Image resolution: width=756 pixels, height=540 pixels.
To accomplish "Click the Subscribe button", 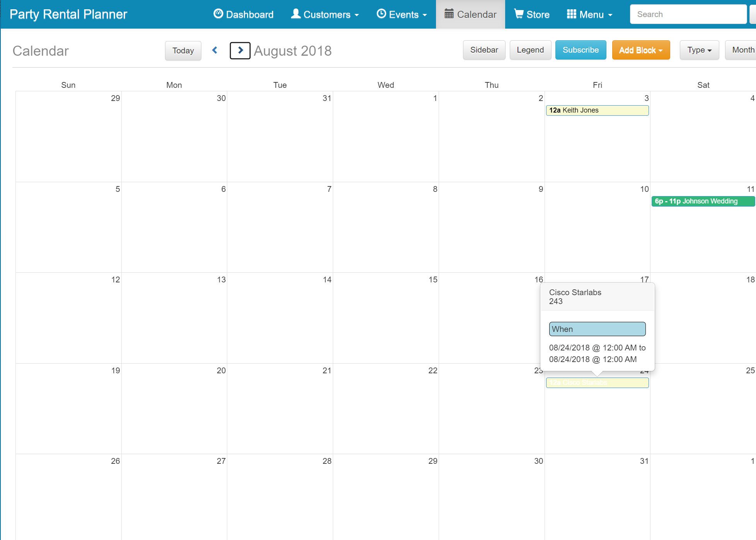I will point(581,50).
